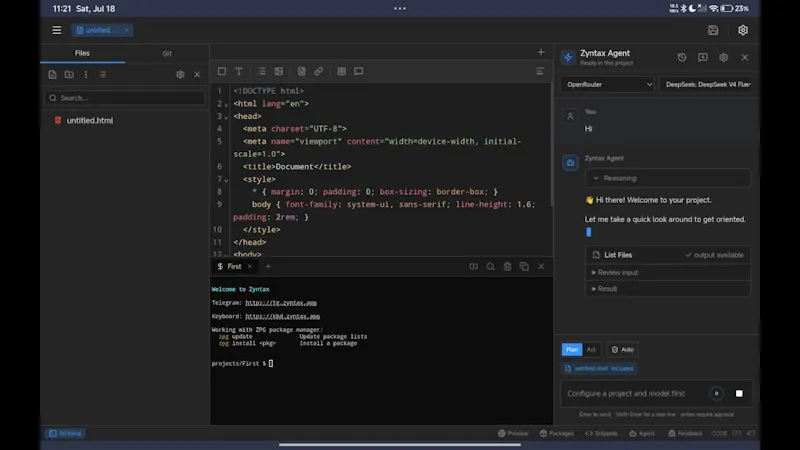This screenshot has width=800, height=450.
Task: Close the terminal panel
Action: (x=541, y=266)
